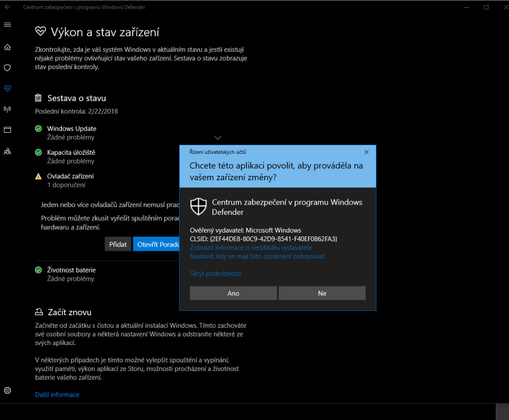The width and height of the screenshot is (509, 420).
Task: Click Začít znovu heading
Action: click(70, 312)
